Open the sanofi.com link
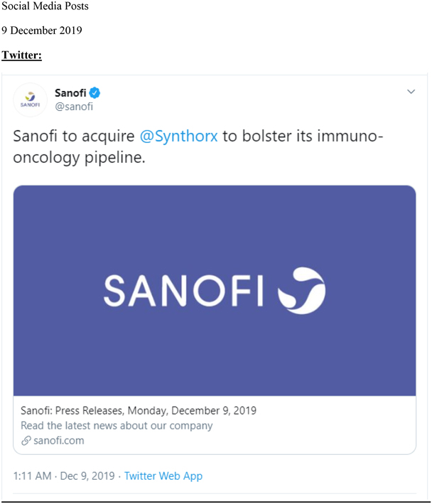 tap(59, 441)
